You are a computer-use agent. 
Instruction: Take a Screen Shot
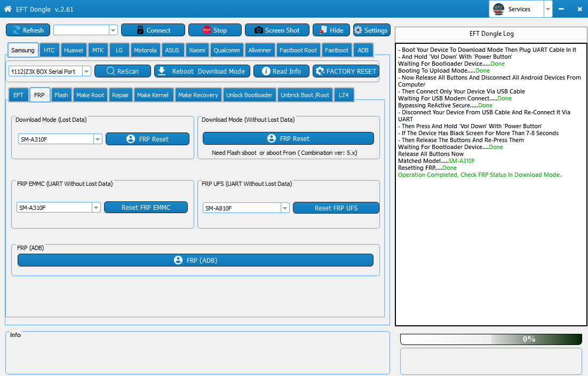click(x=277, y=30)
